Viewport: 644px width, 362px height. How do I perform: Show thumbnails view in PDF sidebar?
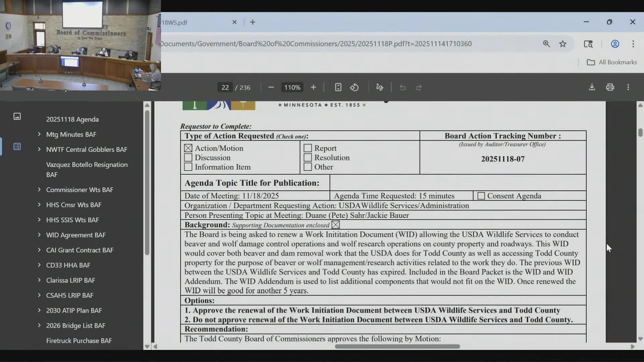pos(17,116)
